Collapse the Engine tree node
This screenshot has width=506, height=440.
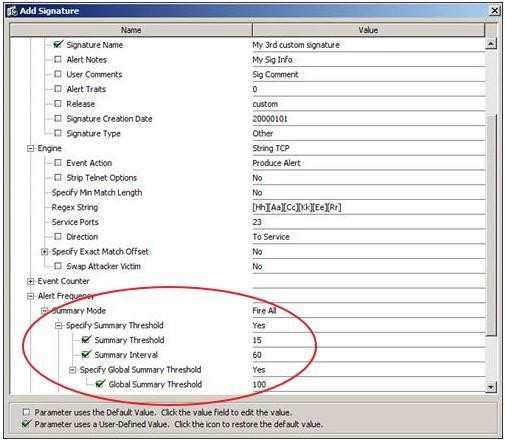tap(30, 148)
